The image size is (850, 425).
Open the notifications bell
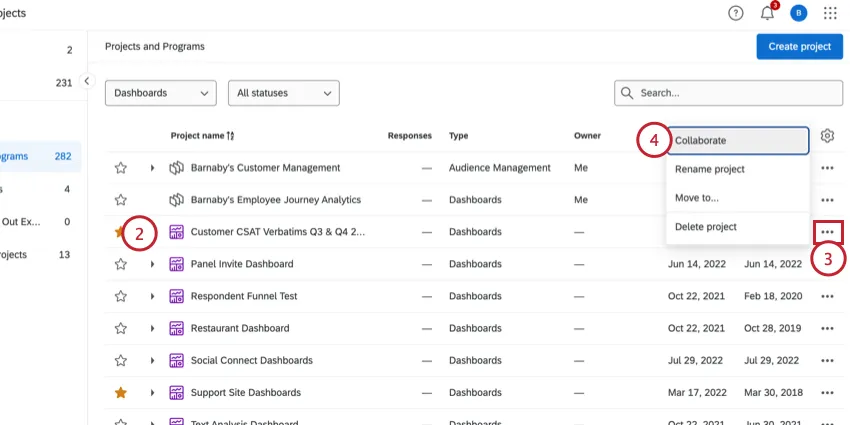(767, 13)
